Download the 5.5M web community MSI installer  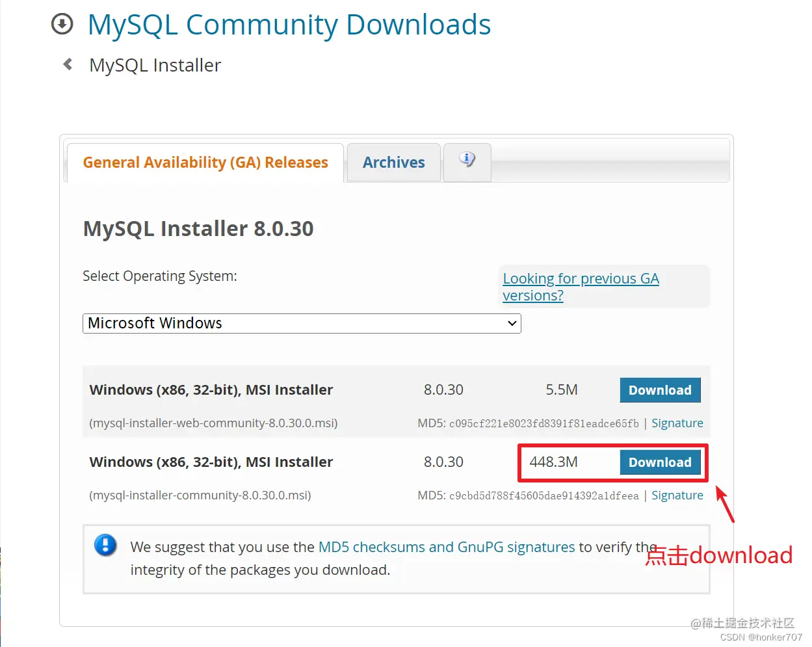(x=660, y=390)
